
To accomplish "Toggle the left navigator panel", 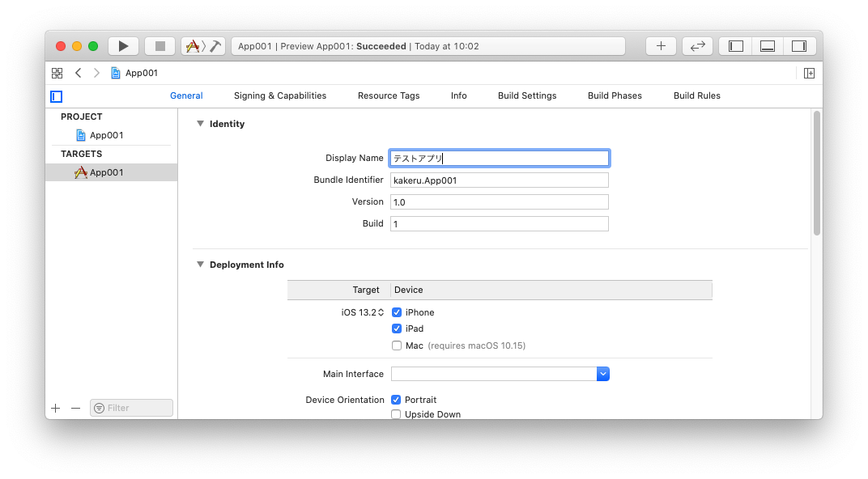I will (x=736, y=46).
